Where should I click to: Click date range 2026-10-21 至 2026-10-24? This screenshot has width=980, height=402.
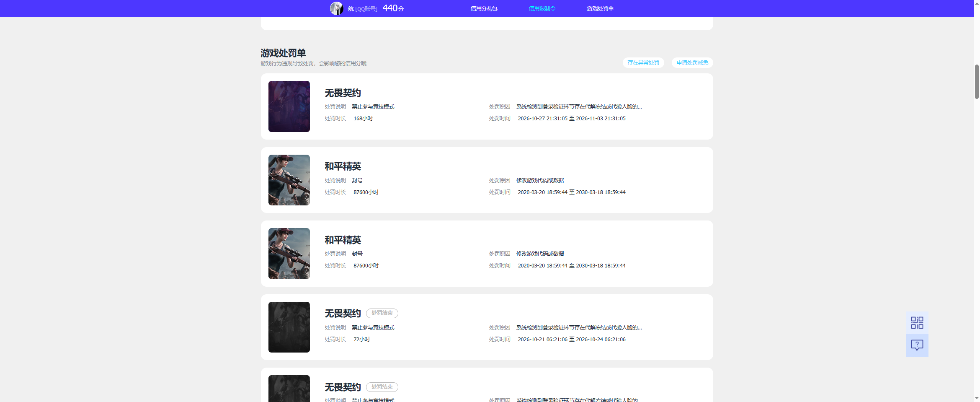(572, 340)
